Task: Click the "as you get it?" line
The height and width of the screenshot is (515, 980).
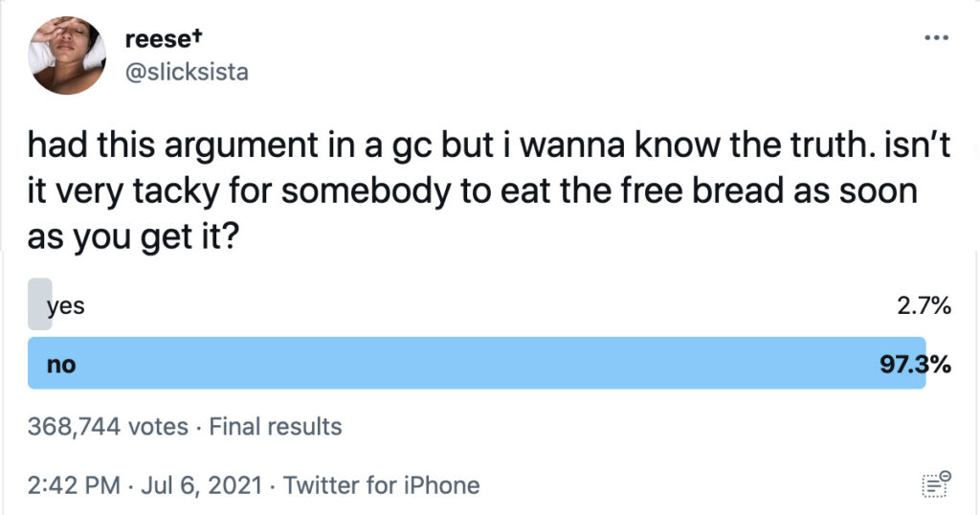Action: point(134,235)
